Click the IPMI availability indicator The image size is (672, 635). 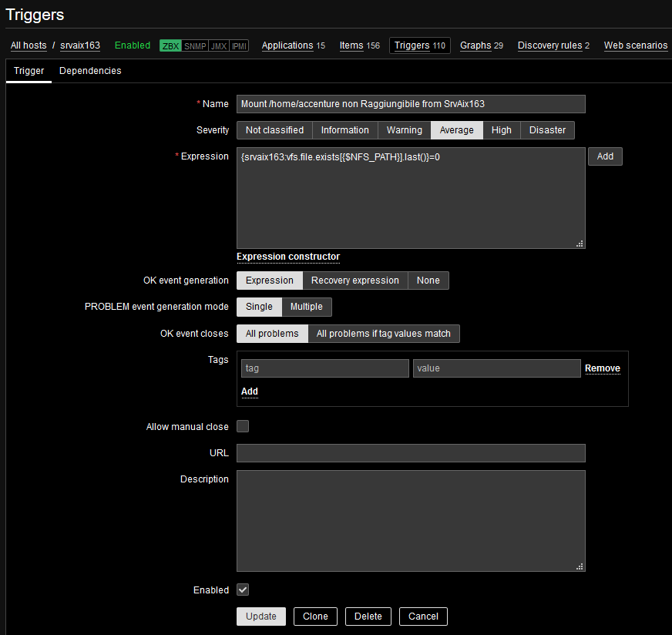(239, 45)
